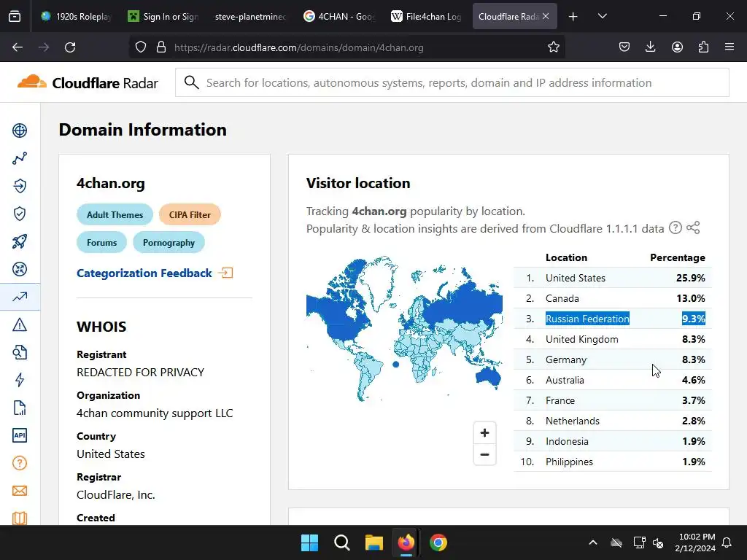Open the API sidebar icon
The height and width of the screenshot is (560, 747).
[x=20, y=435]
